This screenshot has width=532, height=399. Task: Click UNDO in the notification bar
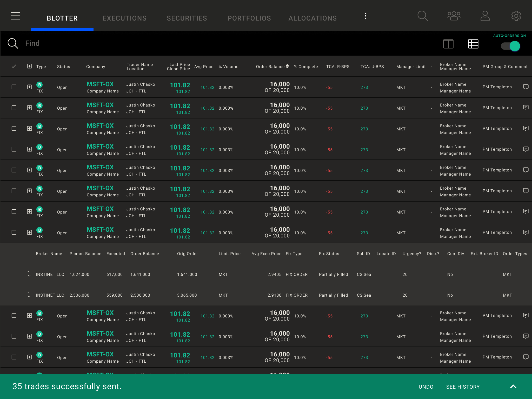[x=426, y=387]
